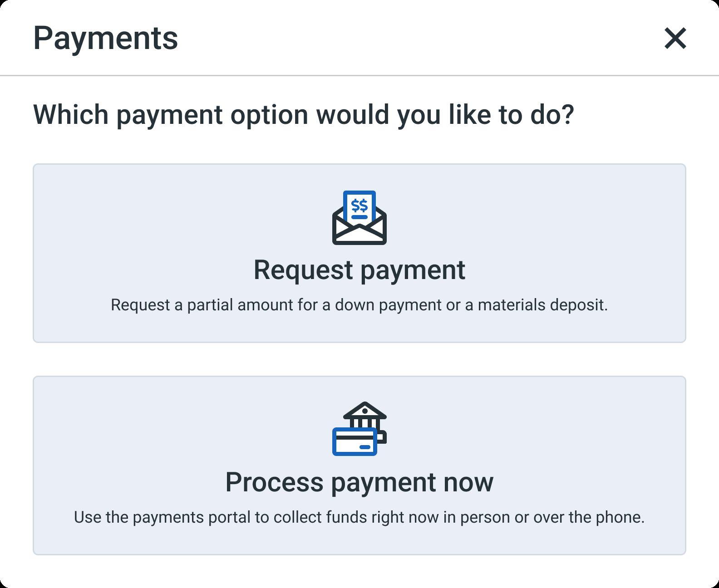Click the envelope invoice icon

[x=359, y=218]
